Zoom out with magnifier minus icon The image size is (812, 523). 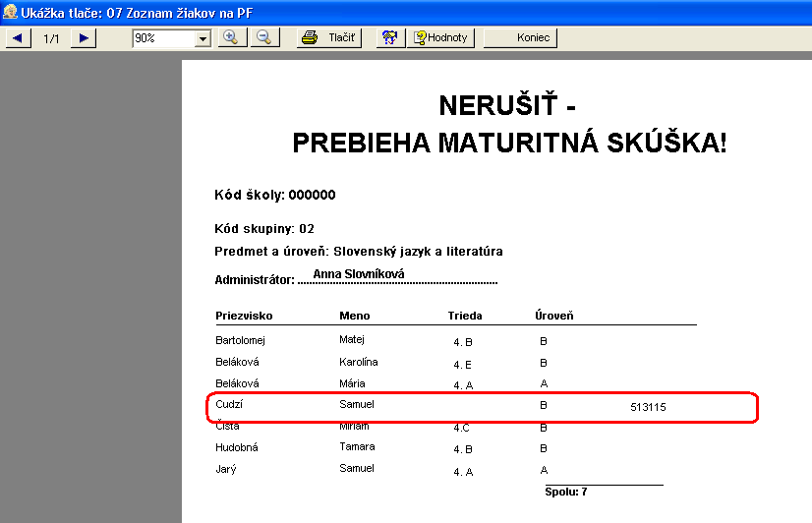[265, 37]
